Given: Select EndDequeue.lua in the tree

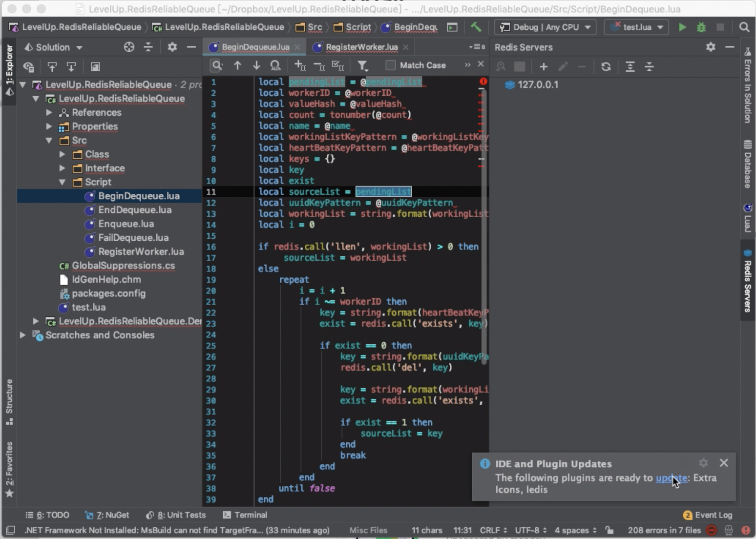Looking at the screenshot, I should pyautogui.click(x=135, y=210).
